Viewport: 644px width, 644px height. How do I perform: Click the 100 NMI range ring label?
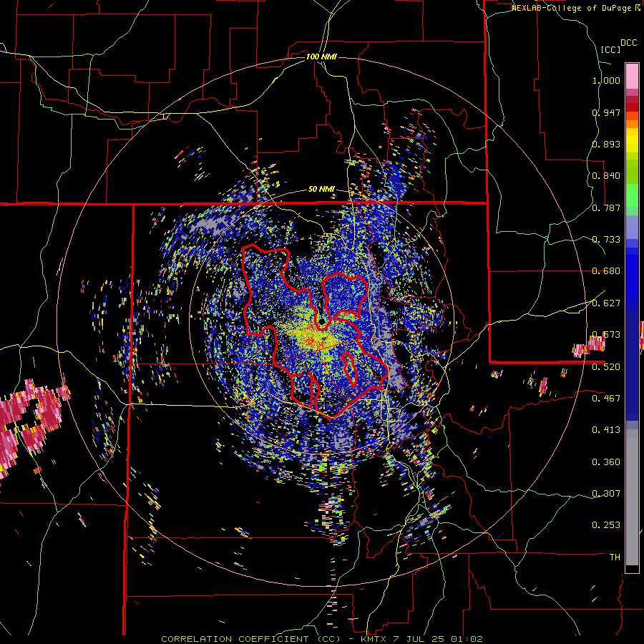[x=321, y=57]
